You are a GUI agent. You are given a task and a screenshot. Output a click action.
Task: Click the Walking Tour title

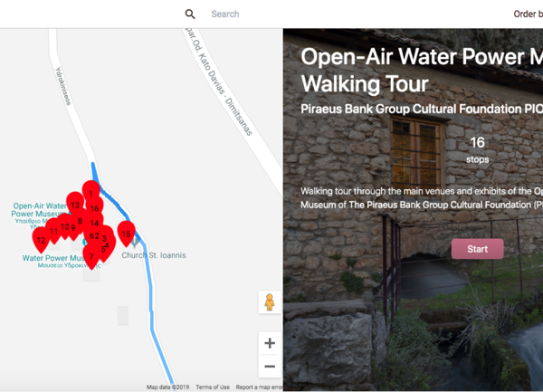(365, 84)
